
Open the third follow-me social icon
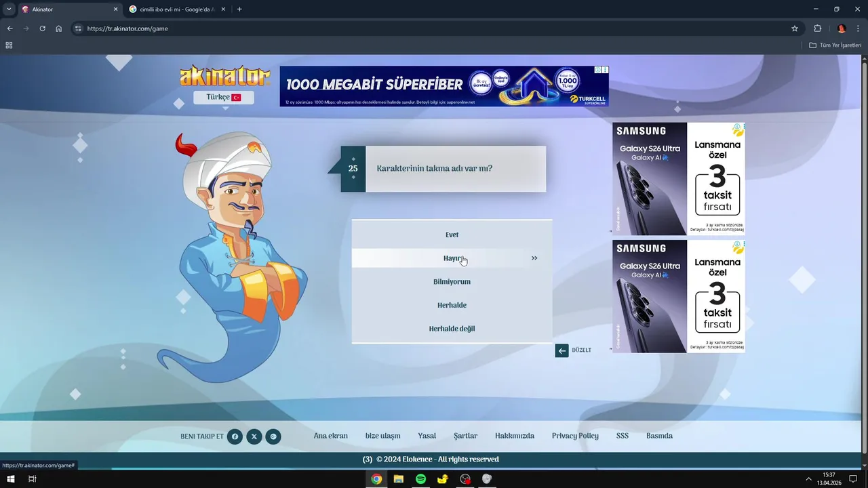273,436
